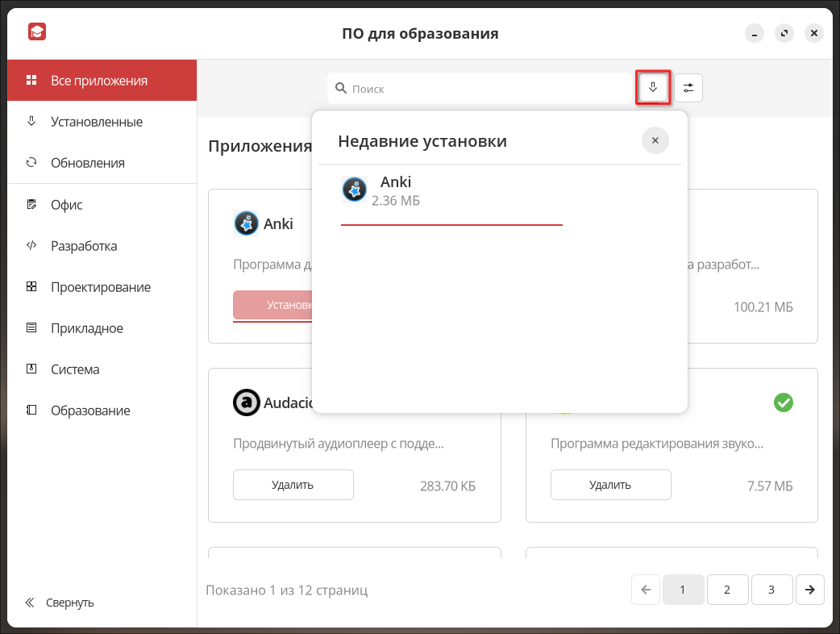
Task: Open Все приложения section
Action: click(99, 81)
